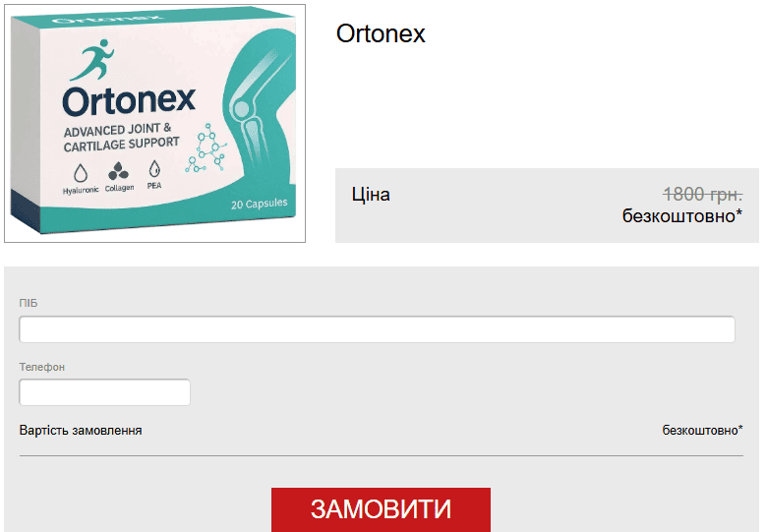Focus the Телефон phone input field
This screenshot has width=766, height=532.
coord(104,392)
